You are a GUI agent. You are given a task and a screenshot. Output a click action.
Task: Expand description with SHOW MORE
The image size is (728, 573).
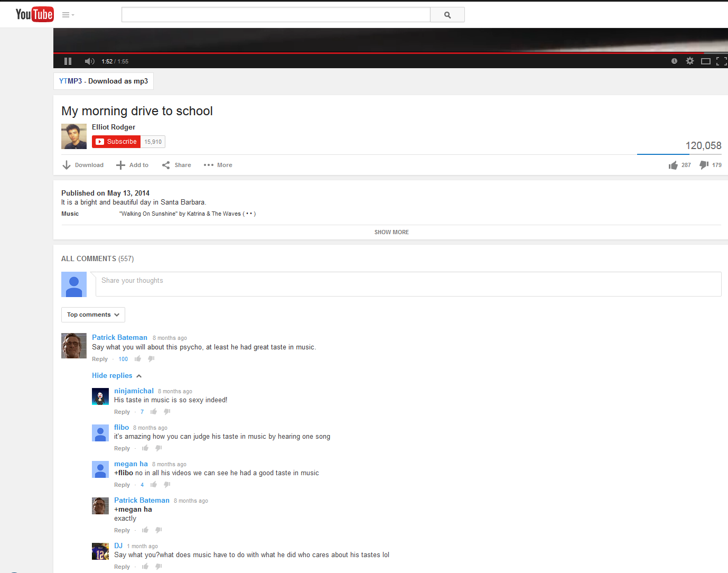click(391, 232)
